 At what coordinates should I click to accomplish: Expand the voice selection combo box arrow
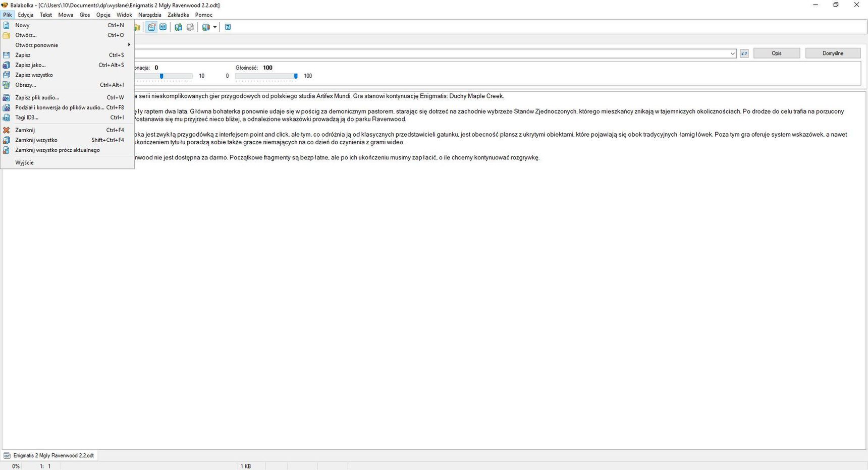[x=733, y=53]
